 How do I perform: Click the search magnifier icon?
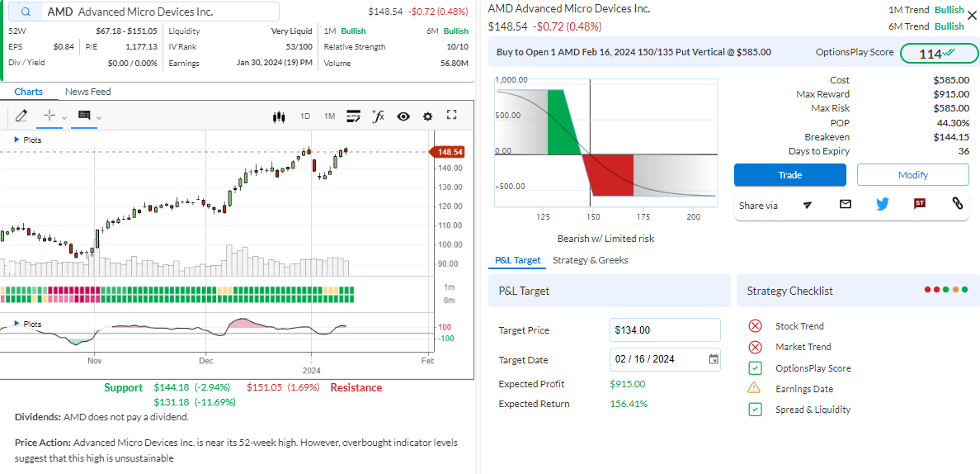coord(26,12)
